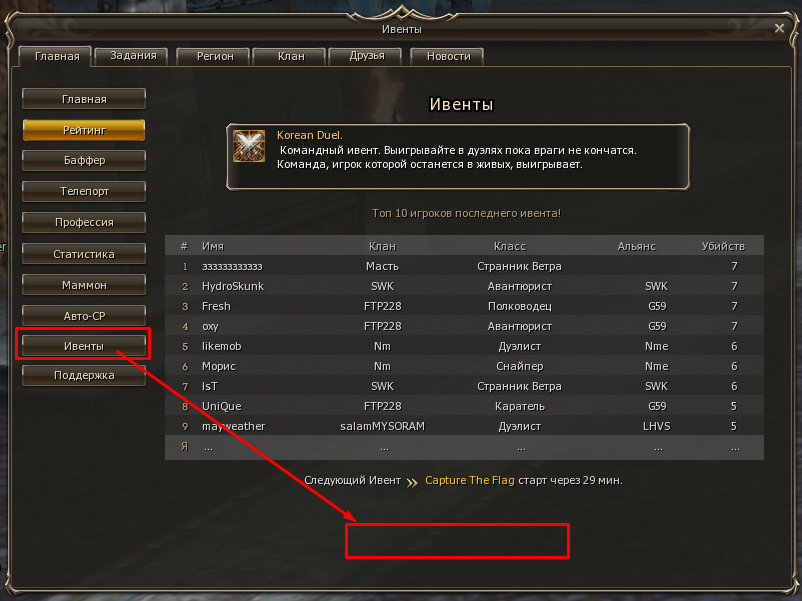Image resolution: width=802 pixels, height=601 pixels.
Task: Open the Задания tab
Action: tap(133, 56)
